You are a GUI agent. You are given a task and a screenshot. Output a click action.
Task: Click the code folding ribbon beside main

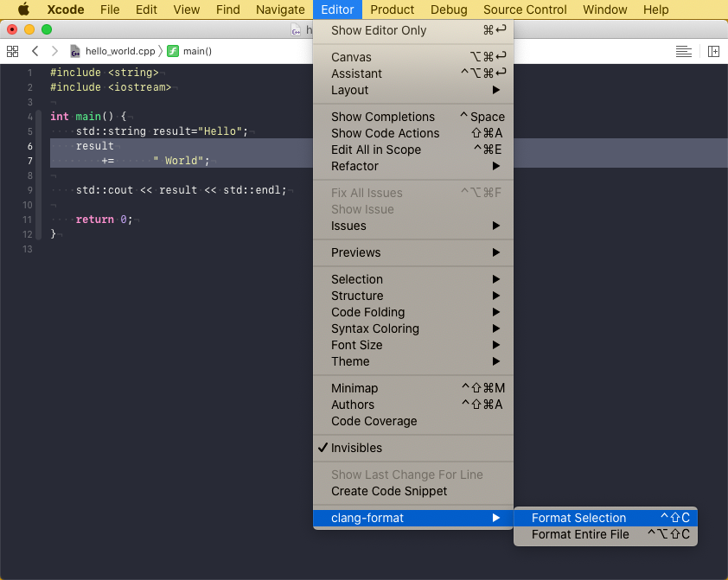click(x=39, y=175)
